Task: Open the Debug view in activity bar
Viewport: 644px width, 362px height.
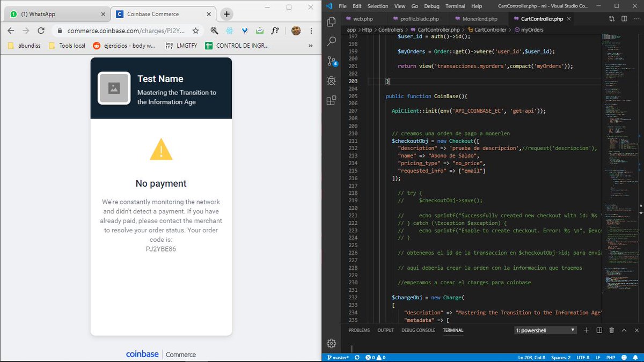Action: pyautogui.click(x=331, y=80)
